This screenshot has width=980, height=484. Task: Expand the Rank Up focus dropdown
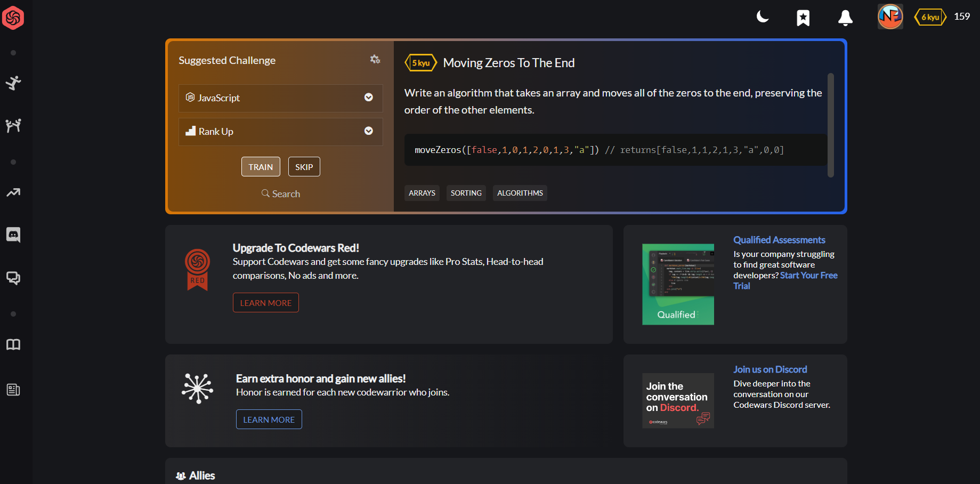pyautogui.click(x=281, y=132)
